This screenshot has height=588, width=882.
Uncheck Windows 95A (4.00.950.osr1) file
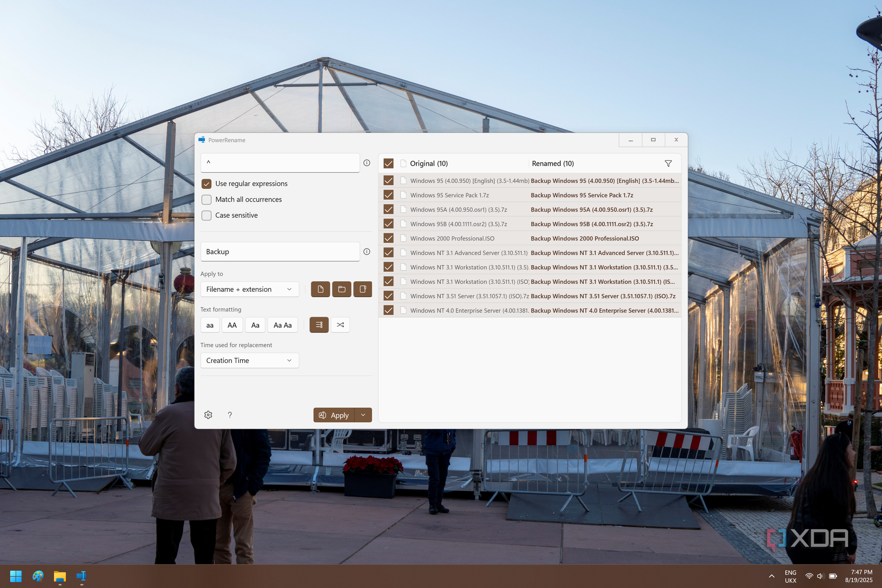click(x=389, y=210)
